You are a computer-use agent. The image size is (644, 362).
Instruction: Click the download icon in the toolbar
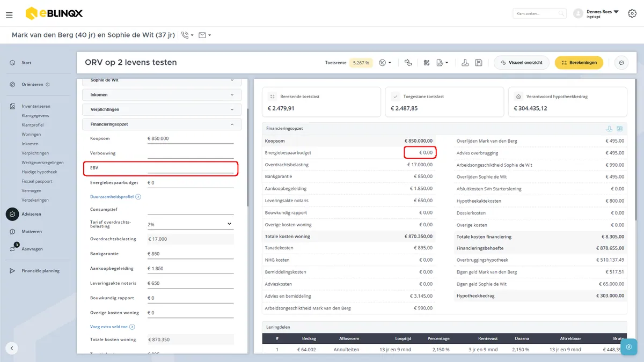click(x=465, y=63)
